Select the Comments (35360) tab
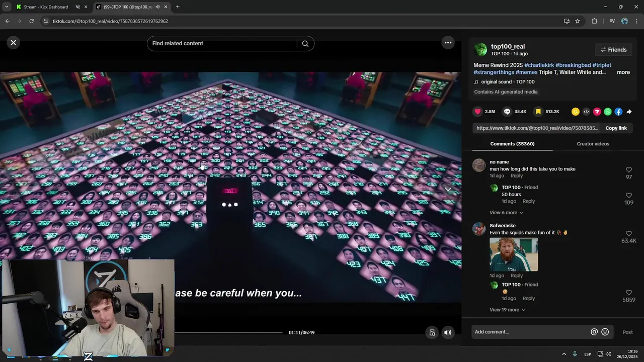The width and height of the screenshot is (644, 362). pyautogui.click(x=512, y=144)
